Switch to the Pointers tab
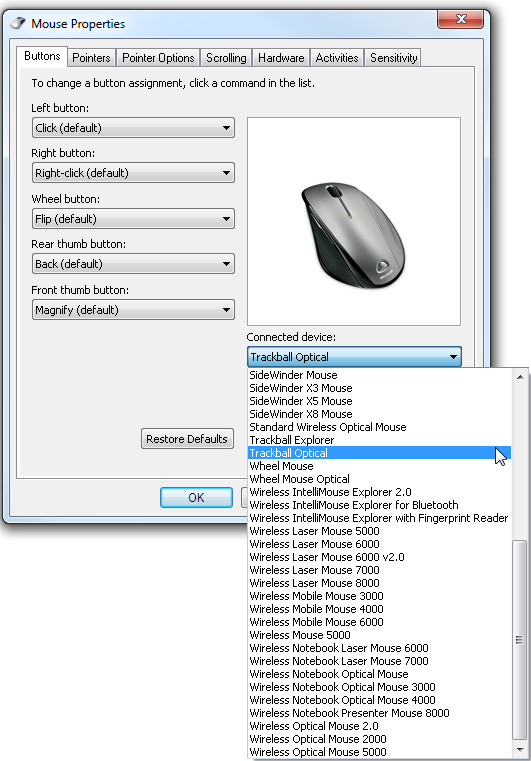The image size is (531, 761). 91,58
